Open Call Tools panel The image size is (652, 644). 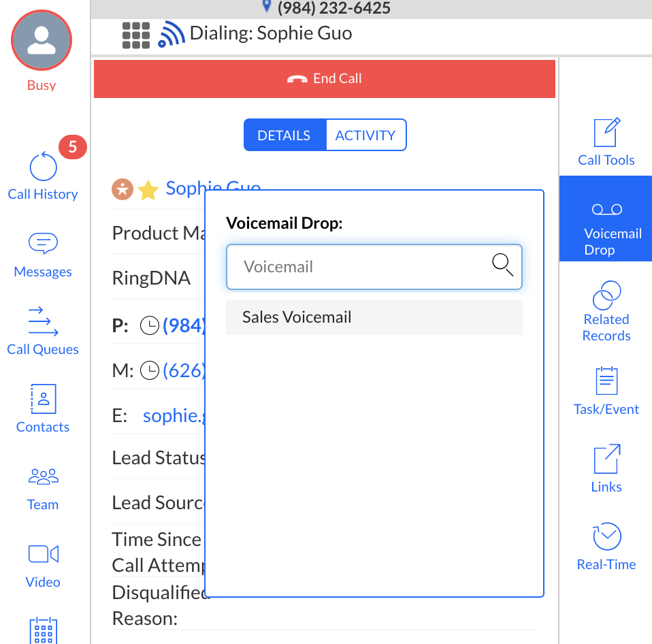(x=606, y=142)
